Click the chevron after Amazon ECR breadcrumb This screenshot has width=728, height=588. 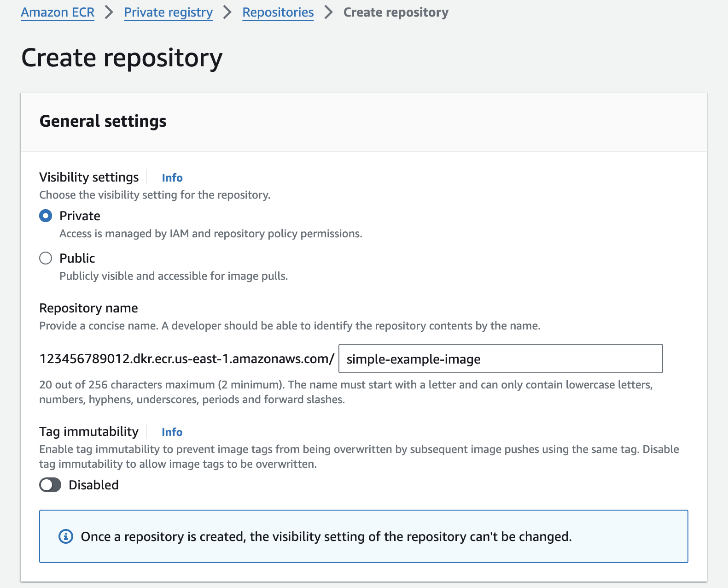tap(109, 12)
